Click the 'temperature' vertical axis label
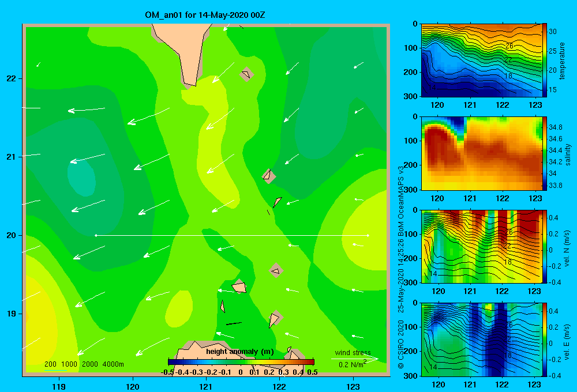Viewport: 577px width, 392px height. (x=562, y=61)
